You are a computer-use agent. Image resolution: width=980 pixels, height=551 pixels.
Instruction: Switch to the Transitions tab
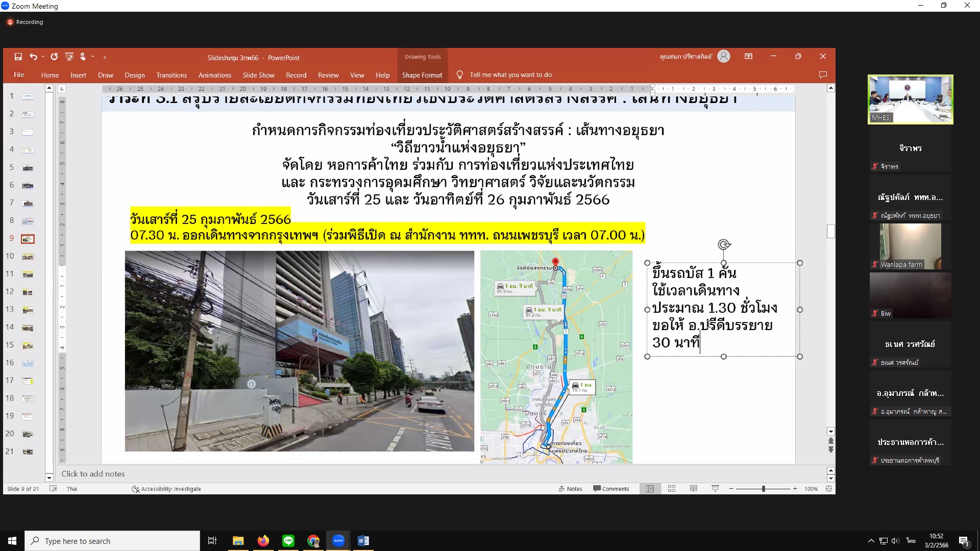coord(171,75)
